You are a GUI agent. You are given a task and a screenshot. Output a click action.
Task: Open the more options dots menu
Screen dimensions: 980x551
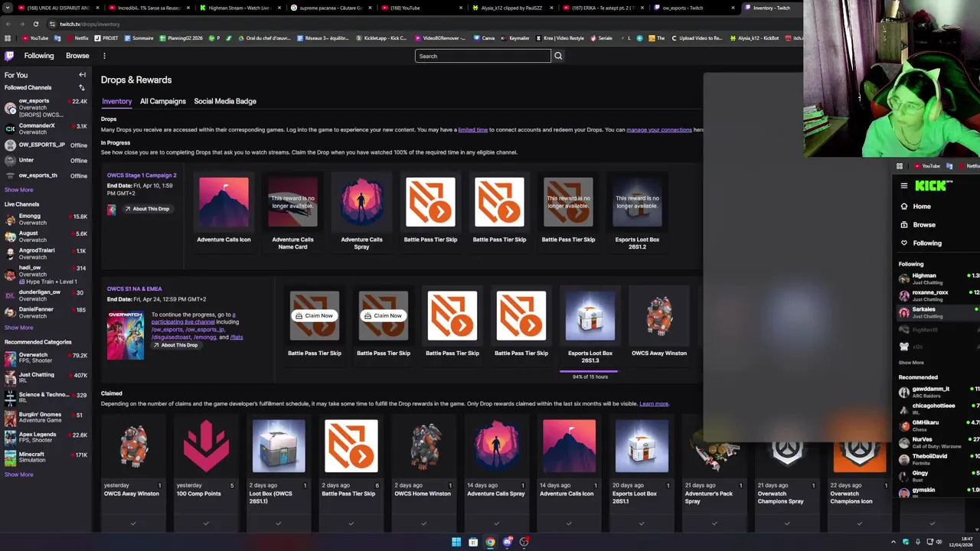coord(104,56)
